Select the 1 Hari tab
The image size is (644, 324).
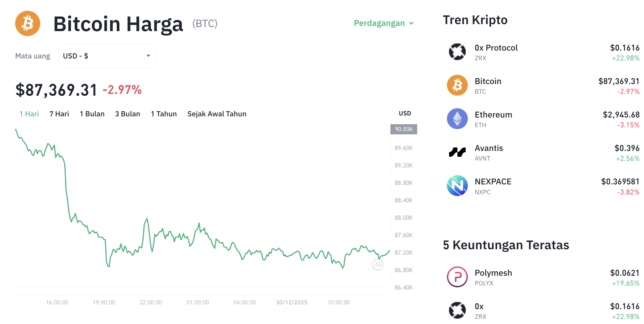29,114
